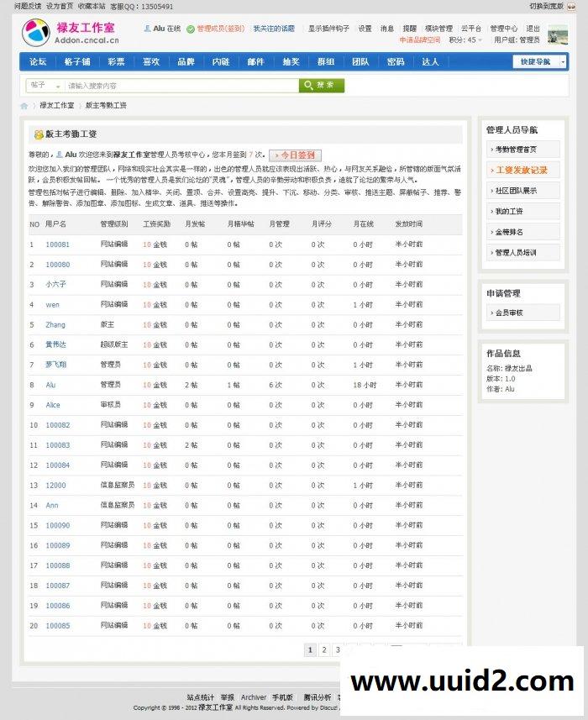Screen dimensions: 588x720
Task: Open the 达人 nav tab
Action: (x=430, y=61)
